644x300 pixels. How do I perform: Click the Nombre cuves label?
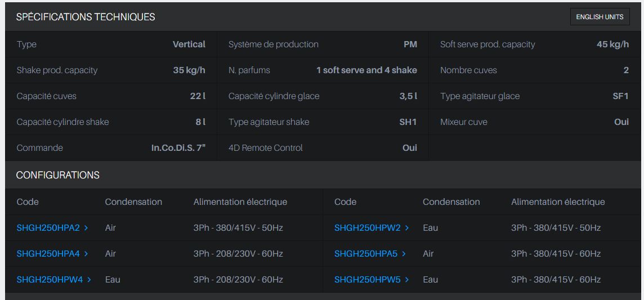point(468,70)
